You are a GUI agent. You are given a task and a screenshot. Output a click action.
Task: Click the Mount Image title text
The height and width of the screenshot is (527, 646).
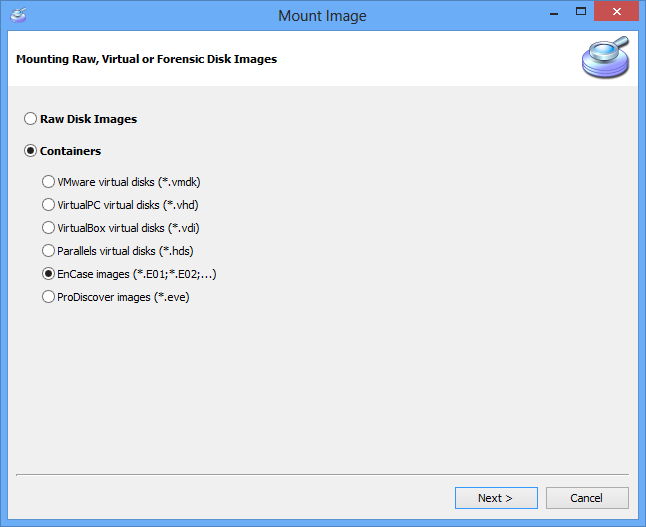pos(322,16)
